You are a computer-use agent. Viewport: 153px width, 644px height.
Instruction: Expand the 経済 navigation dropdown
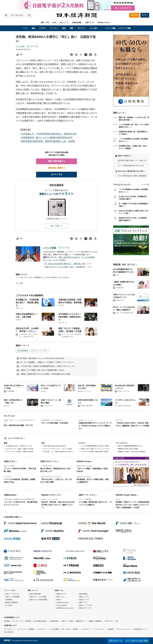tap(65, 28)
